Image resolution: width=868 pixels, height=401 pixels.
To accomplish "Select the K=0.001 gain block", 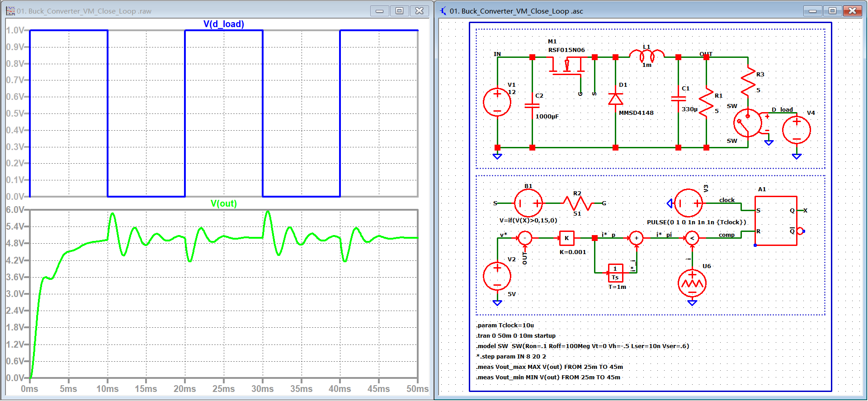I will coord(566,238).
